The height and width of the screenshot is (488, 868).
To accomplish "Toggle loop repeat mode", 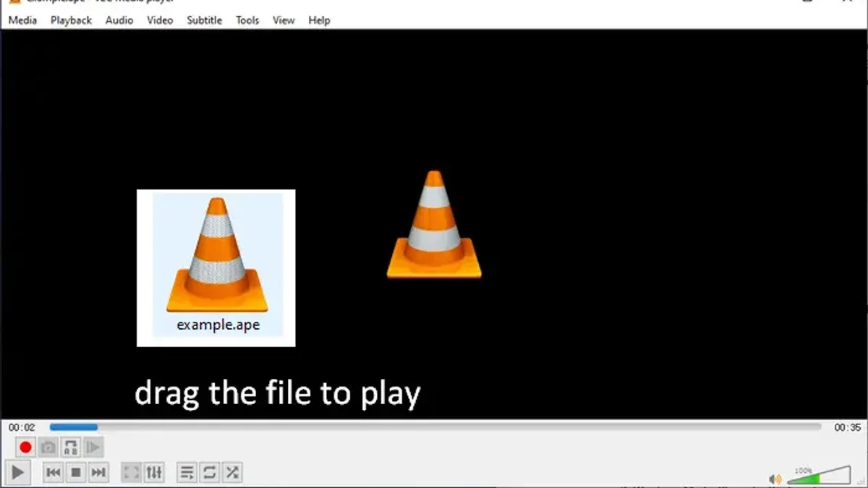I will coord(209,473).
